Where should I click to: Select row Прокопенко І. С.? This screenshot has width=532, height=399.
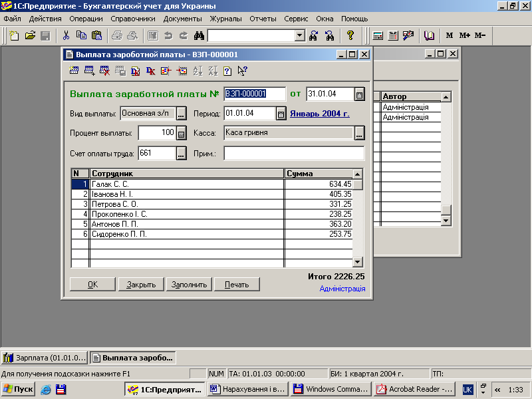[211, 214]
